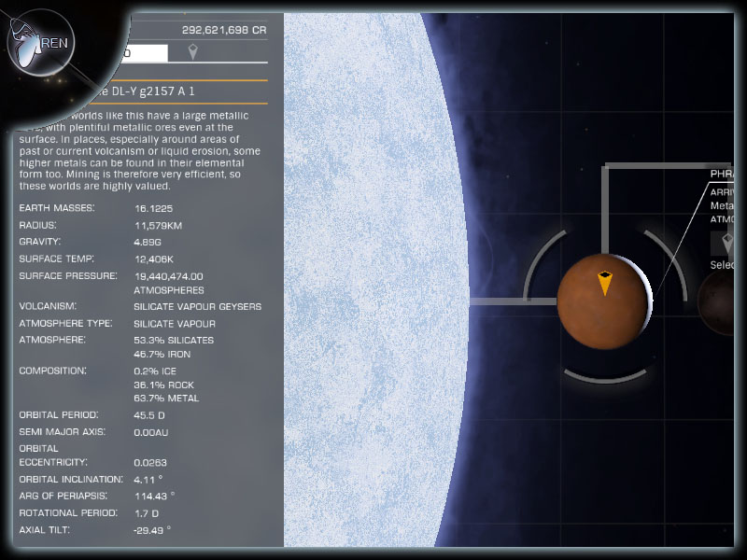
Task: Click the 63.7% Metal composition entry
Action: point(166,399)
